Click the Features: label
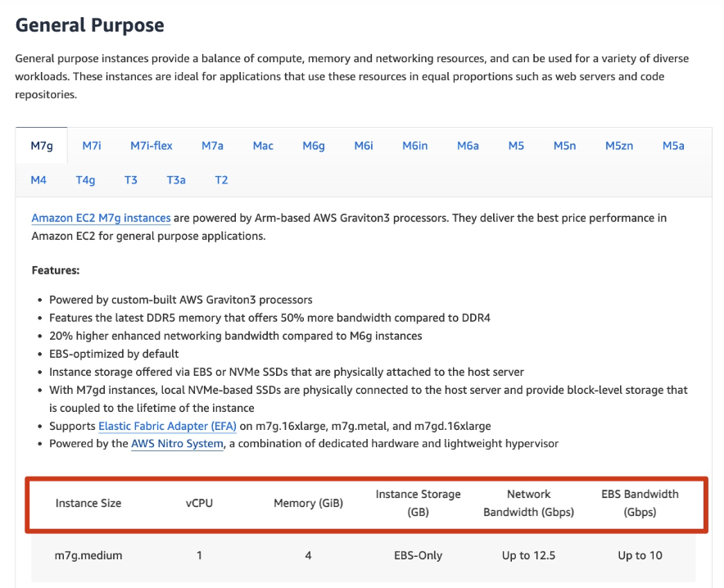 pos(56,270)
